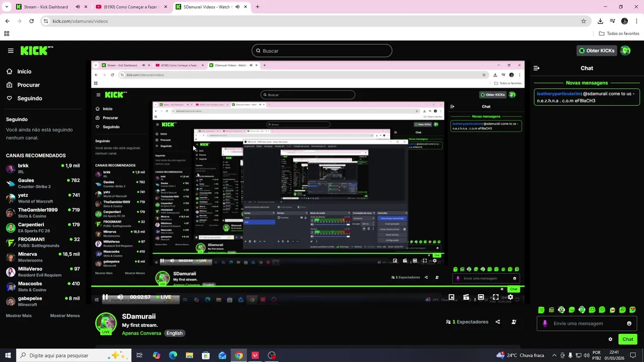
Task: Open brkk recommended channel
Action: pos(43,168)
